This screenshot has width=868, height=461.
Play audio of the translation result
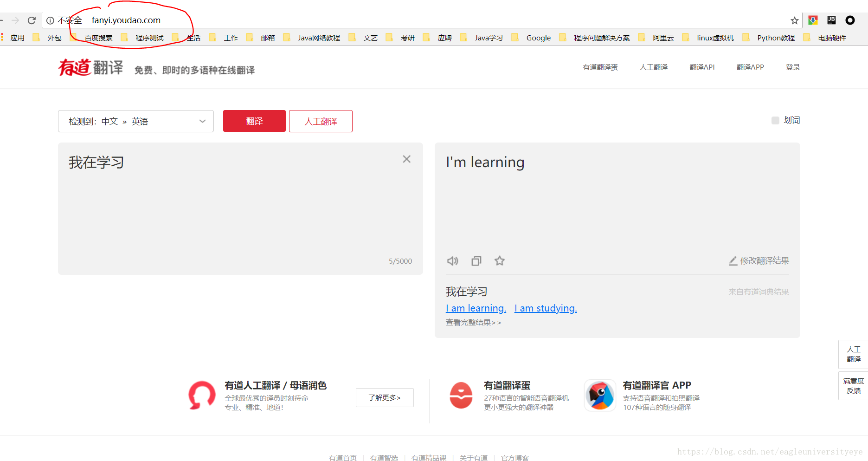click(x=453, y=261)
